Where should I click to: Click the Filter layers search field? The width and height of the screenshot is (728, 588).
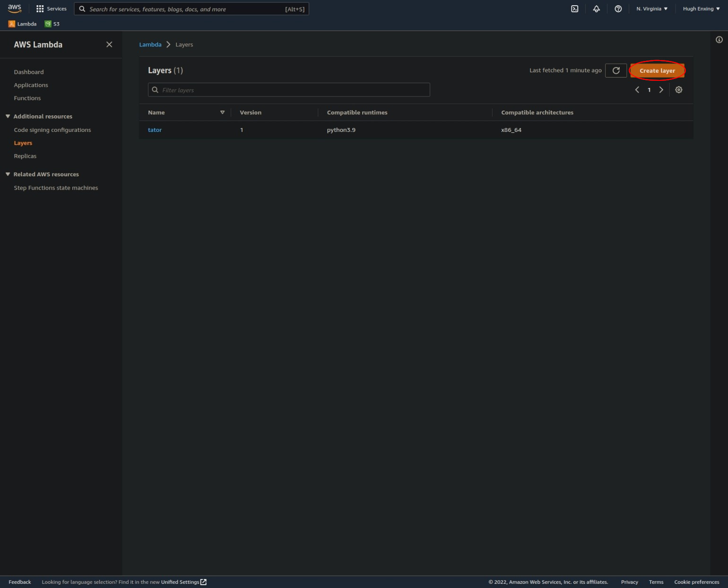point(289,90)
